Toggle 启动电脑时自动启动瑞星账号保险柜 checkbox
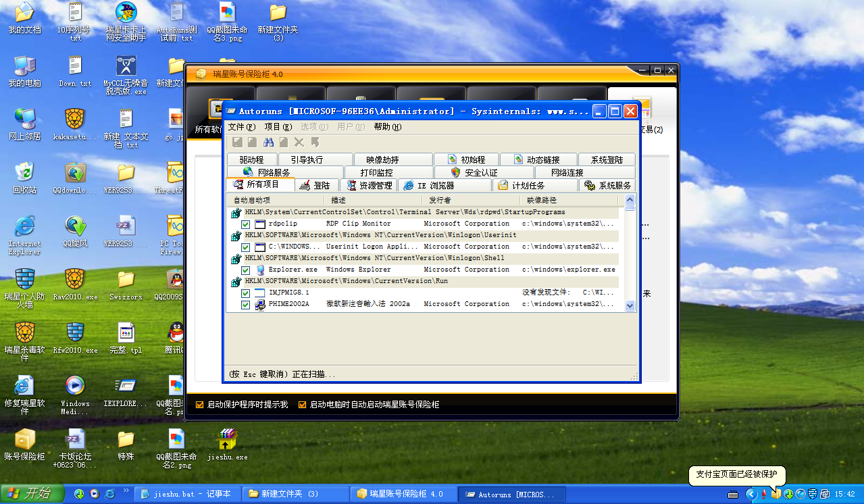This screenshot has height=504, width=864. pyautogui.click(x=302, y=405)
